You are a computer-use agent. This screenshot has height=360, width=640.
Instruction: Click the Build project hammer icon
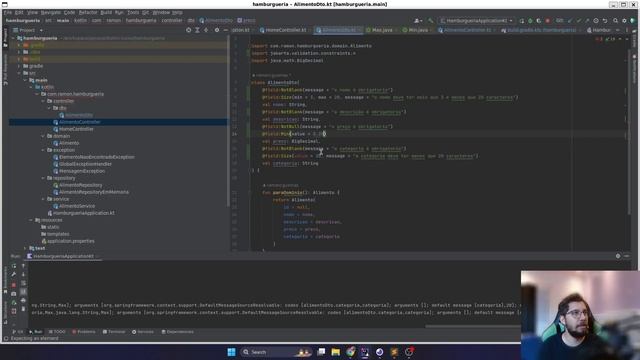[x=431, y=20]
